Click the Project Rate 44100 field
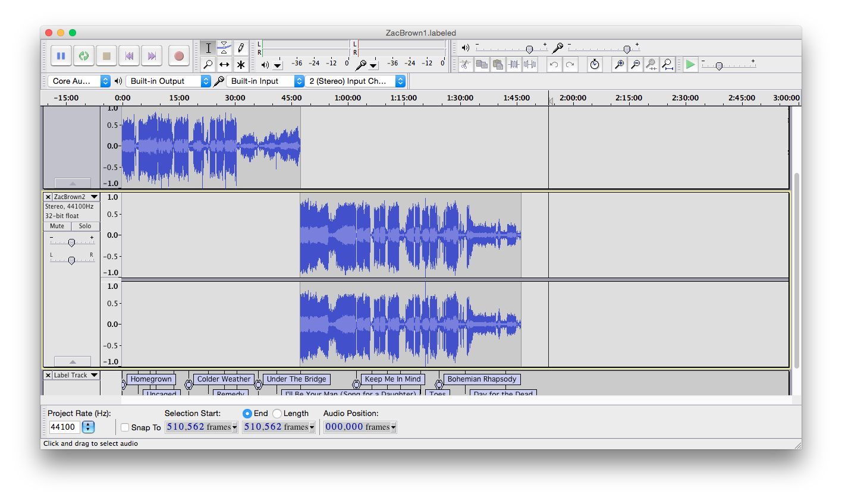The image size is (842, 504). tap(64, 427)
